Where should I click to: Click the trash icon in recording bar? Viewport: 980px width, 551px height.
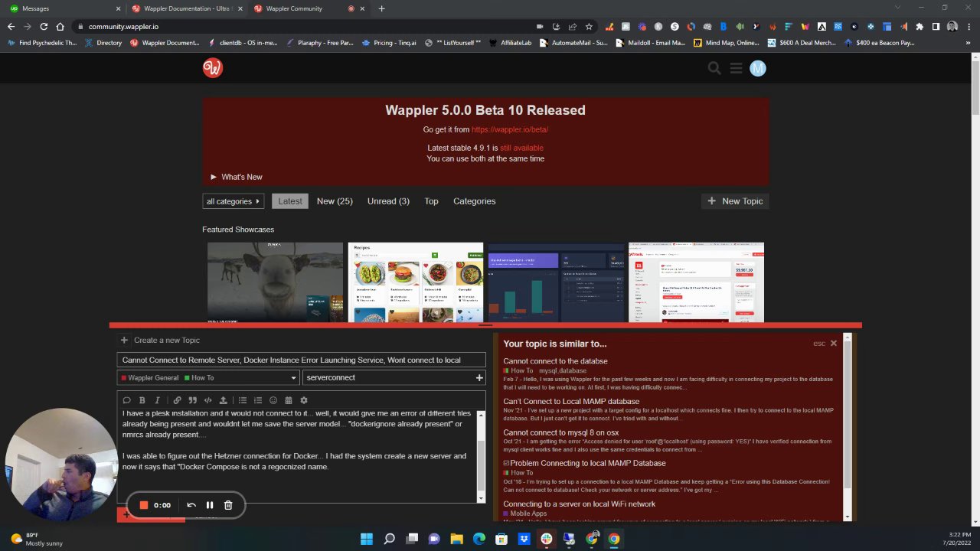point(228,505)
